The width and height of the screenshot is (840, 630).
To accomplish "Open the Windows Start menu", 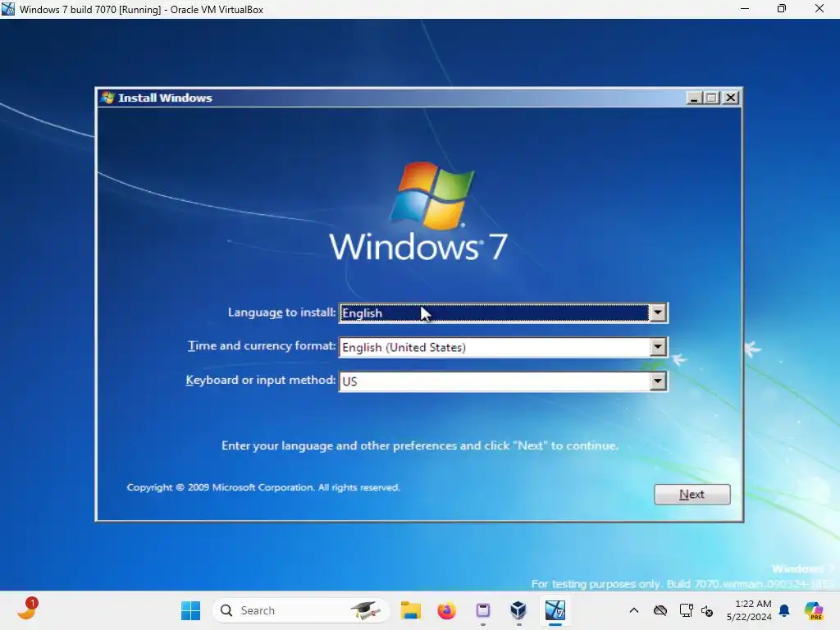I will 190,610.
